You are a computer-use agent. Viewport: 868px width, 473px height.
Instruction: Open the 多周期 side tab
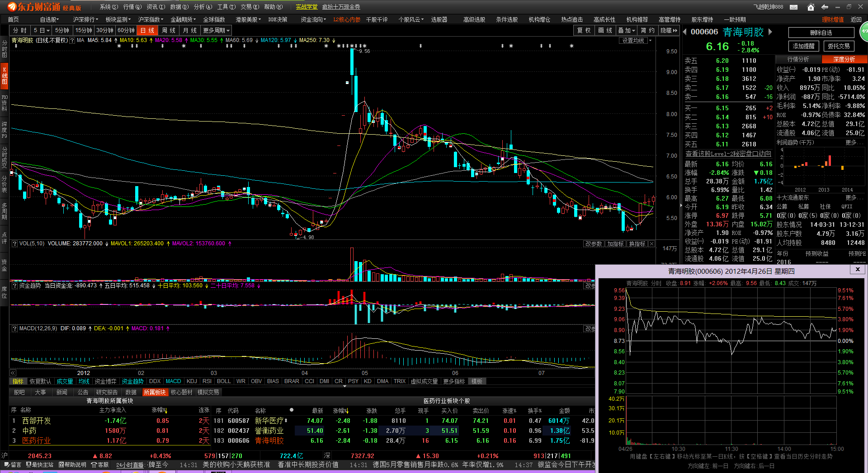click(5, 211)
